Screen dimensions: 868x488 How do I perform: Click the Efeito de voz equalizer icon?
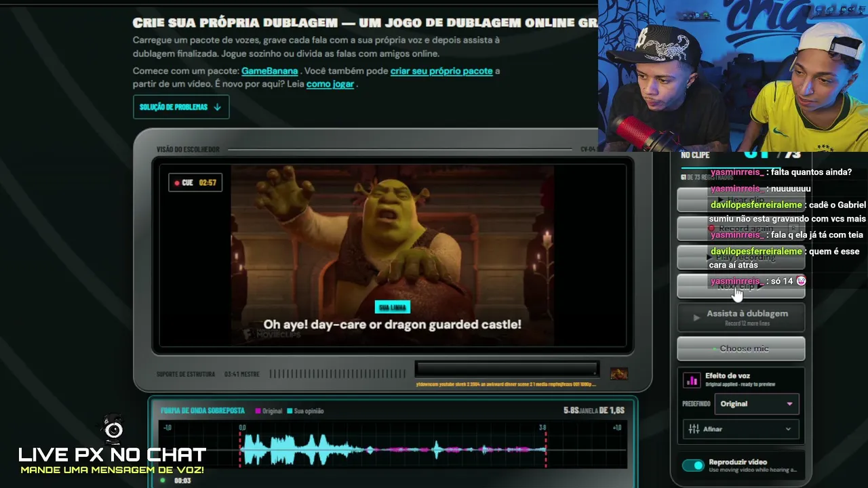[692, 380]
